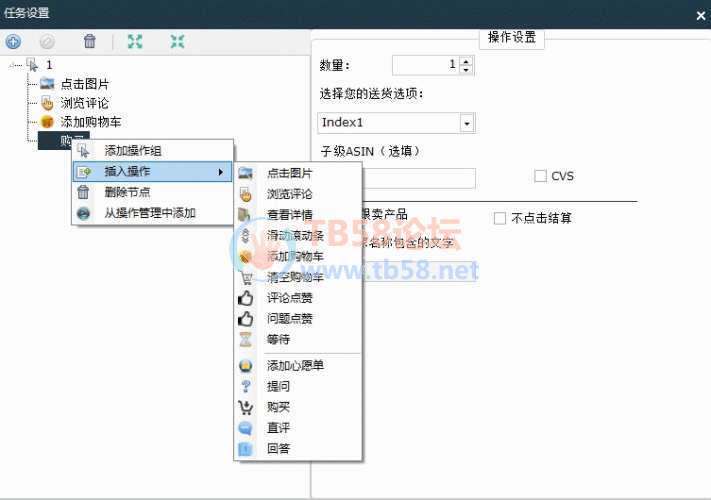Image resolution: width=711 pixels, height=500 pixels.
Task: Switch to the 操作设置 tab
Action: [x=512, y=38]
